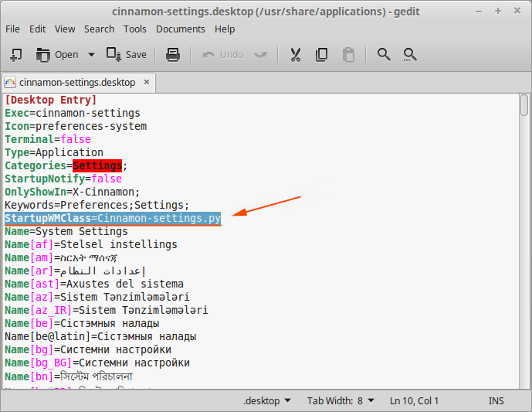Click the Name=System Settings line
This screenshot has width=532, height=412.
point(66,232)
